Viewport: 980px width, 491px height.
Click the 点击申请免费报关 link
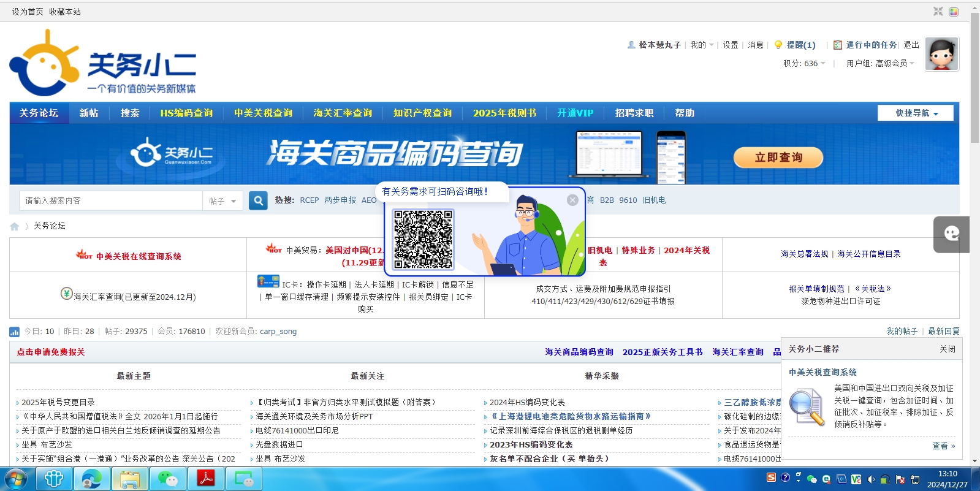51,352
